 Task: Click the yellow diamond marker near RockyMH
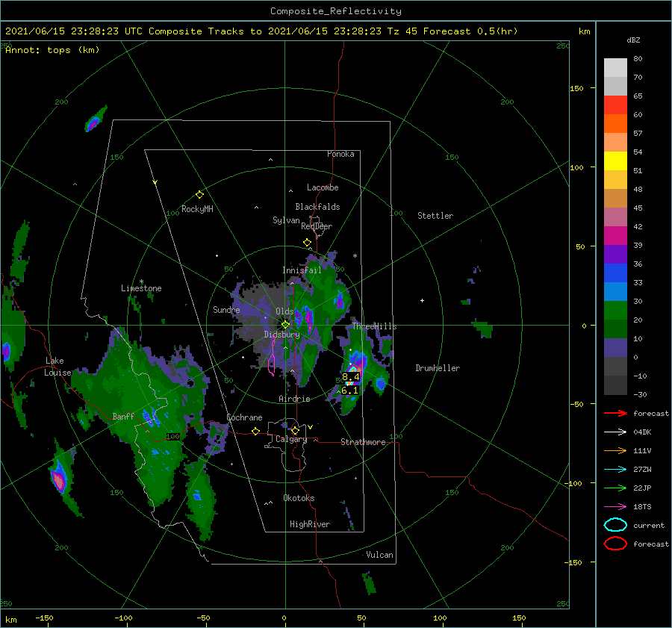click(199, 195)
